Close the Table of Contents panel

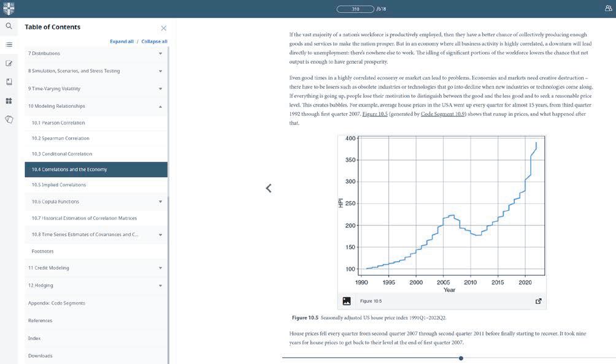(163, 28)
